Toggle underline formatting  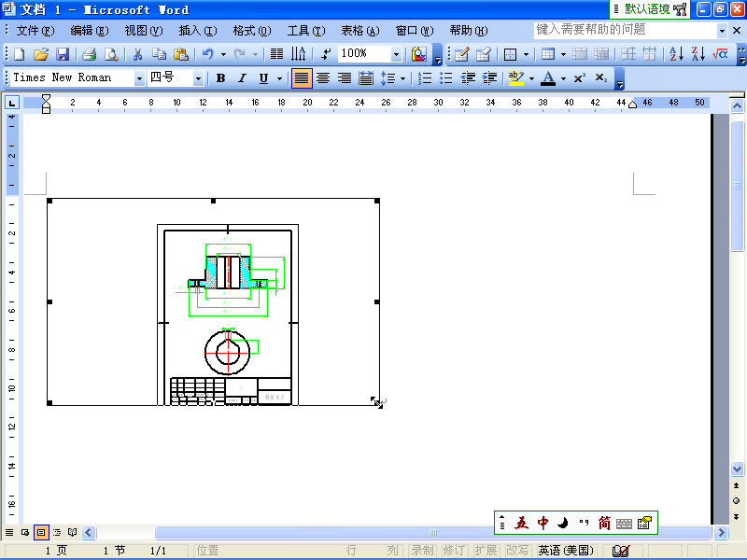pos(263,78)
